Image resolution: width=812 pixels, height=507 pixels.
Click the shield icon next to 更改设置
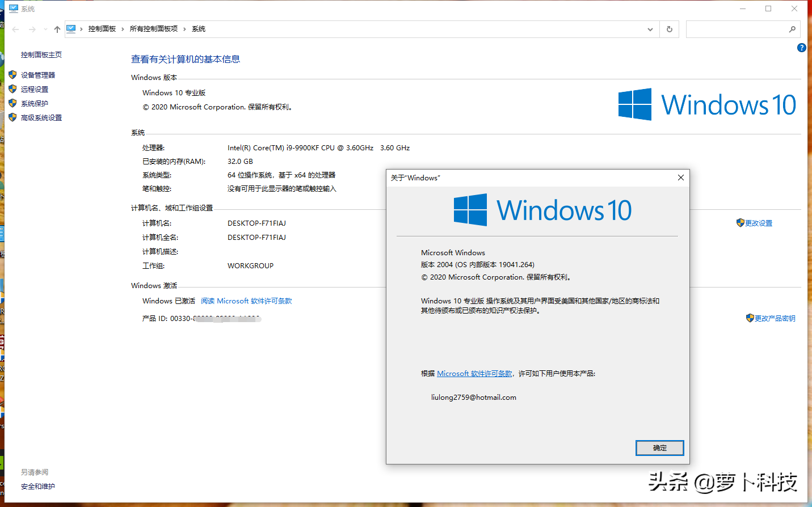(741, 223)
